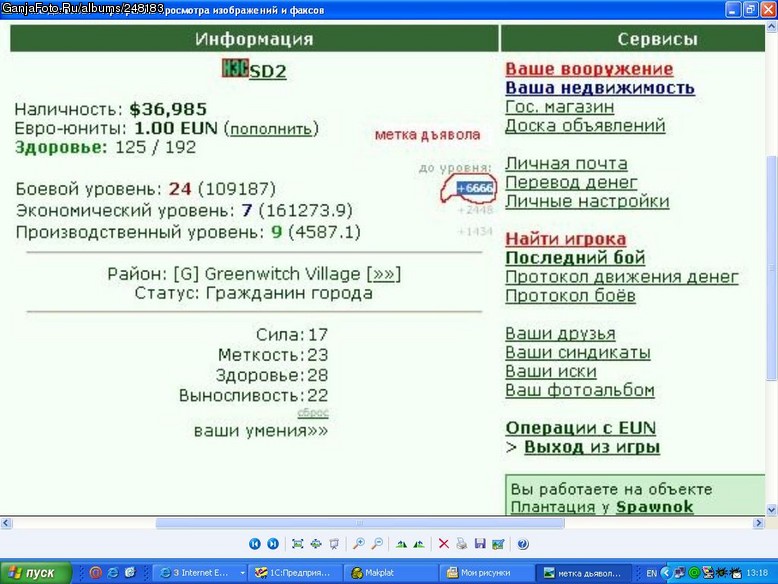Click the Плантация link
Screen dimensions: 778x584
553,507
